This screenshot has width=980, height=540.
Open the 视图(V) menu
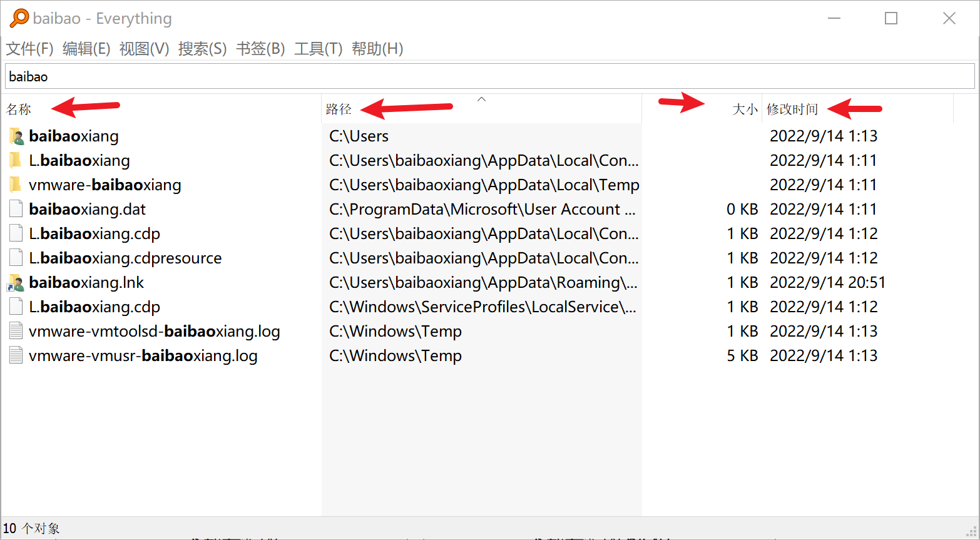point(144,49)
